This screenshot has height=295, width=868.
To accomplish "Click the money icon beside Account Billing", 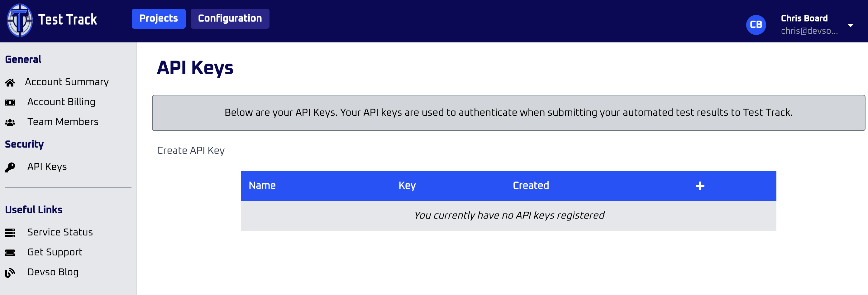I will [x=10, y=103].
